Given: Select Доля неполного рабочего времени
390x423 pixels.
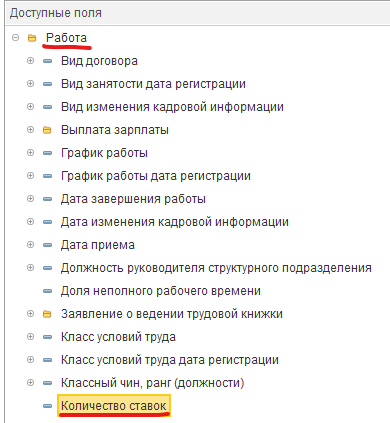Looking at the screenshot, I should click(161, 291).
